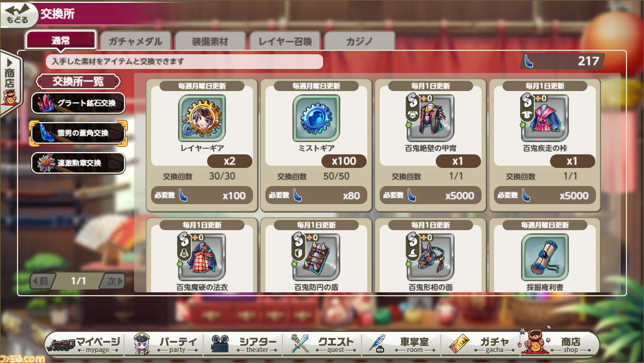Click the 採掘権利書 scroll icon
The height and width of the screenshot is (363, 644).
(544, 257)
